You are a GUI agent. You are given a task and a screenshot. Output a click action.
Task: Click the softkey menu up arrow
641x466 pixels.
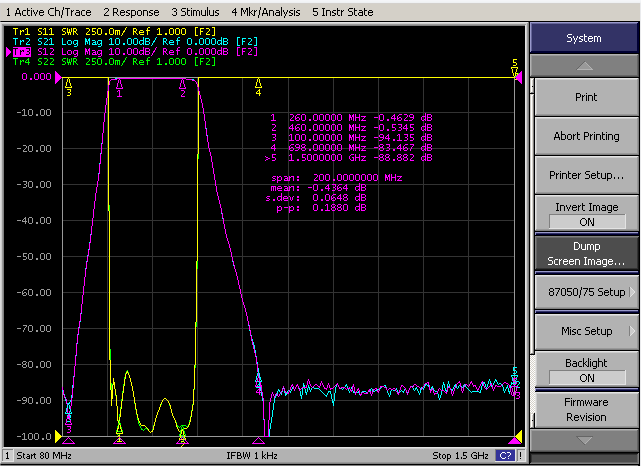coord(585,66)
